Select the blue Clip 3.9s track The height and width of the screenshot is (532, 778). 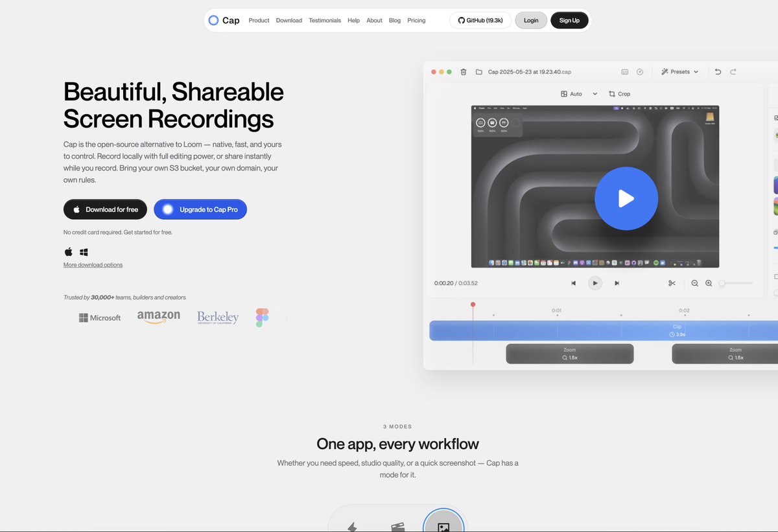click(604, 330)
